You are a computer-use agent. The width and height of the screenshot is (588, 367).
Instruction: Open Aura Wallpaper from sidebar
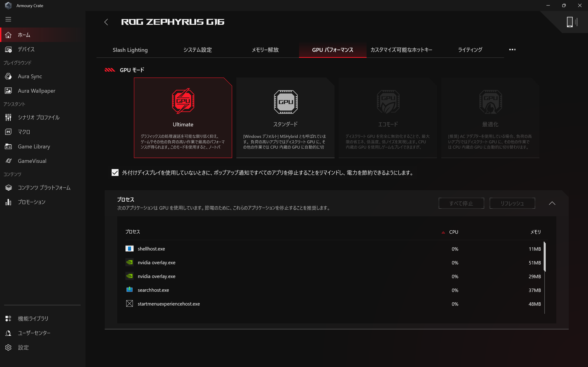[x=37, y=91]
